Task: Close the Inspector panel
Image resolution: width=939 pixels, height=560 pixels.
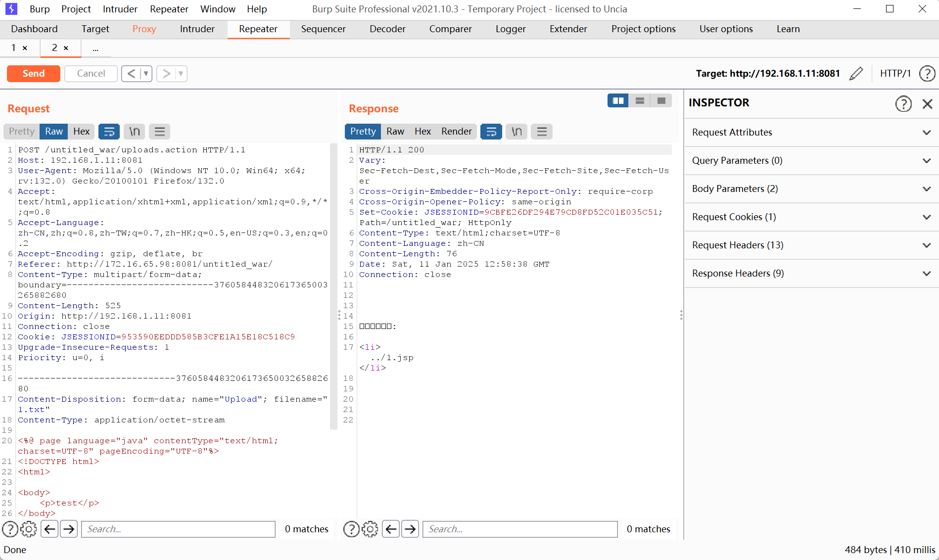Action: [927, 103]
